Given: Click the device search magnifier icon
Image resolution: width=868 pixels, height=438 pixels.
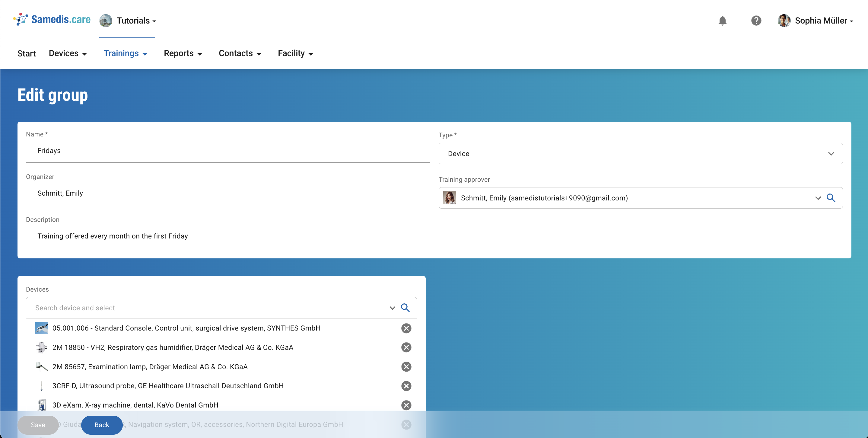Looking at the screenshot, I should [x=406, y=308].
